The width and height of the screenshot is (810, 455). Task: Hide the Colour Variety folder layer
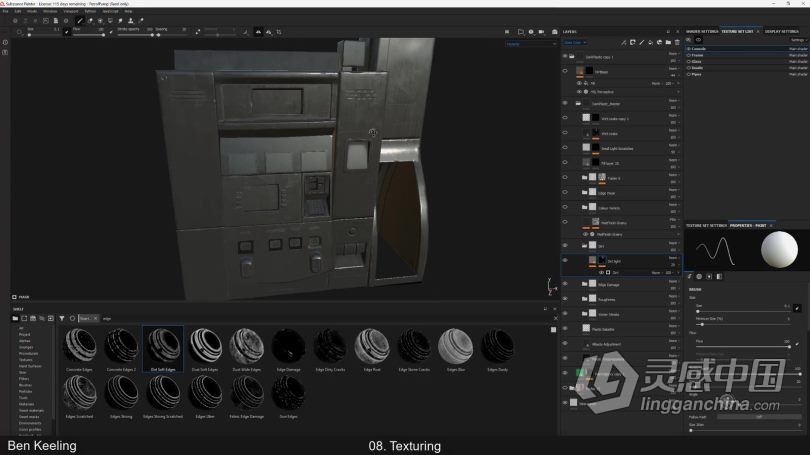click(565, 207)
